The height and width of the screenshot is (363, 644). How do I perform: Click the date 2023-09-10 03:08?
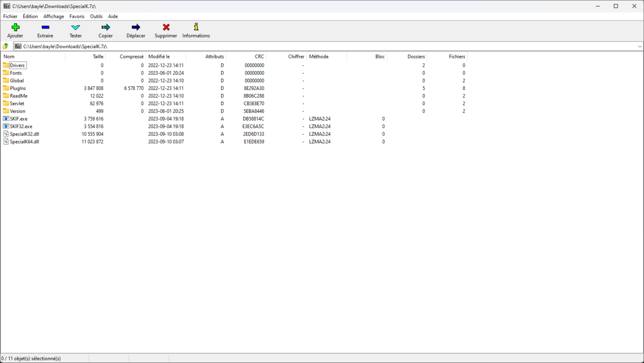tap(166, 134)
